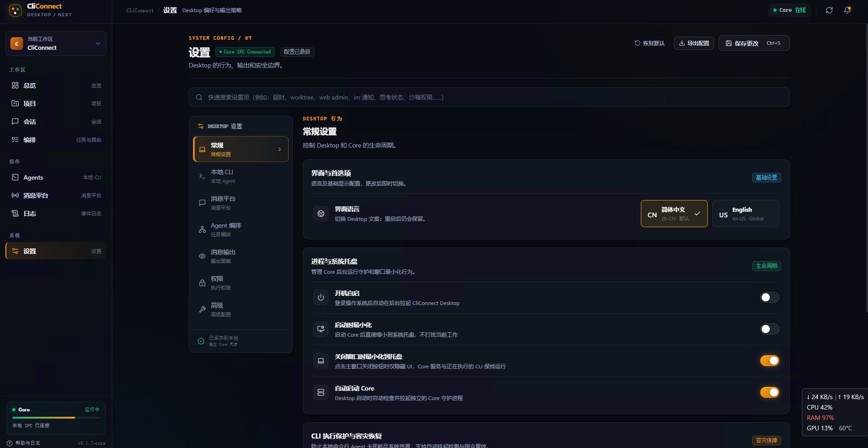Click the 日志 log icon

coord(15,214)
